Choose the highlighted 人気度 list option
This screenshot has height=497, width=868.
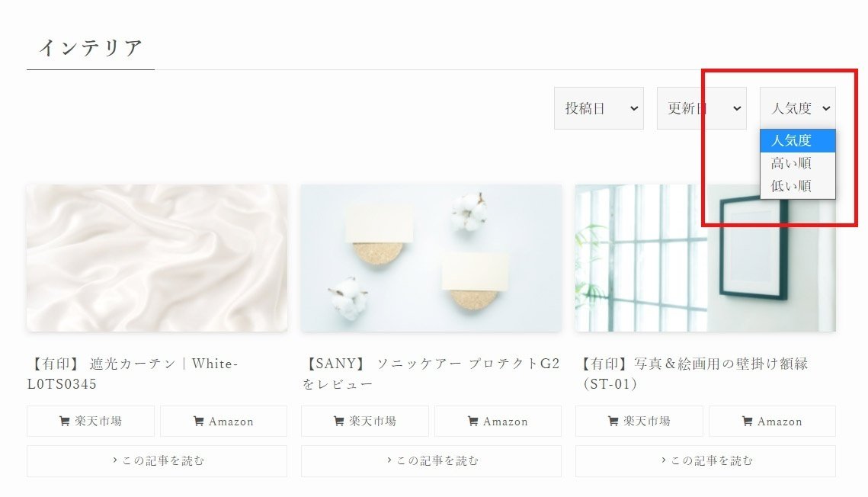pyautogui.click(x=798, y=140)
